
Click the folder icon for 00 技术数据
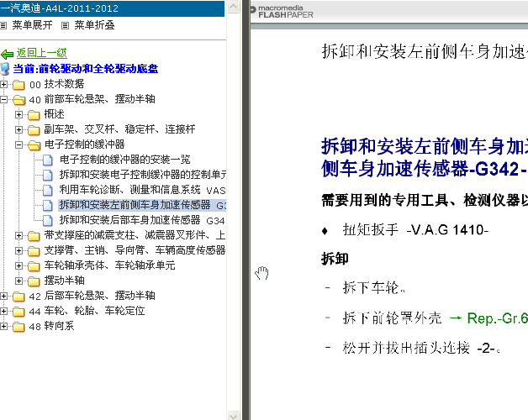18,85
